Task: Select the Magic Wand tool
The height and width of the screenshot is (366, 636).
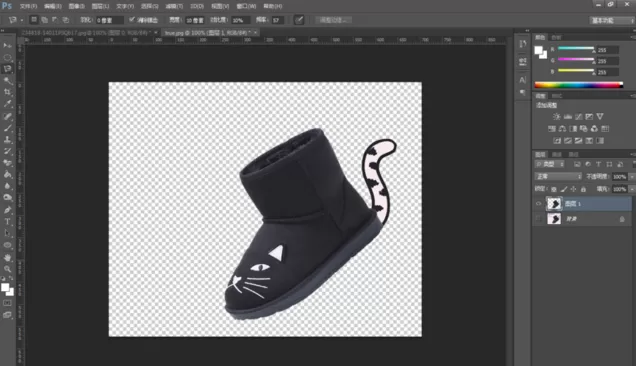Action: tap(8, 81)
